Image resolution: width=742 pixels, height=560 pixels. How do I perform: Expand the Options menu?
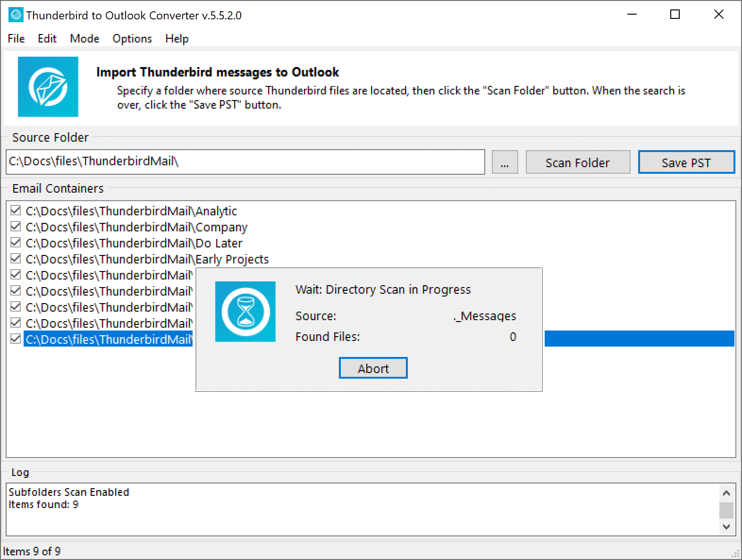tap(132, 39)
